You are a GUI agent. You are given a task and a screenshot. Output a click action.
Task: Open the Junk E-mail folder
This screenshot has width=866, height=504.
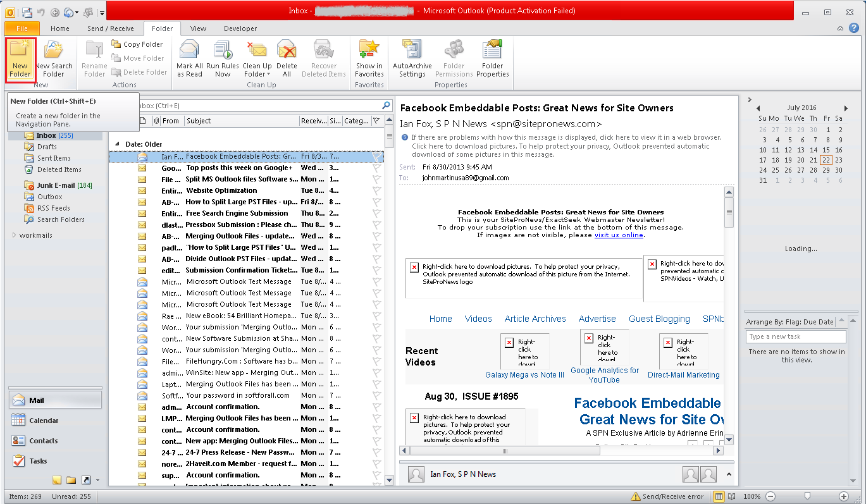(58, 185)
